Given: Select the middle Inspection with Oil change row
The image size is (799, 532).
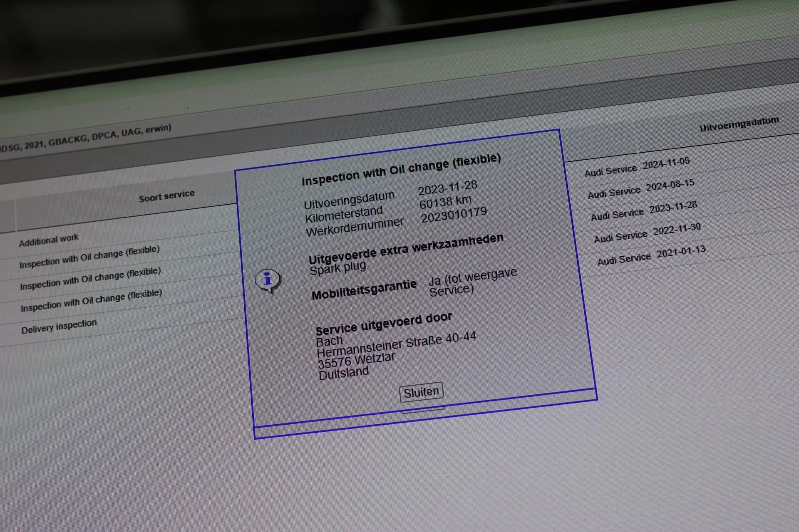Looking at the screenshot, I should pyautogui.click(x=90, y=279).
